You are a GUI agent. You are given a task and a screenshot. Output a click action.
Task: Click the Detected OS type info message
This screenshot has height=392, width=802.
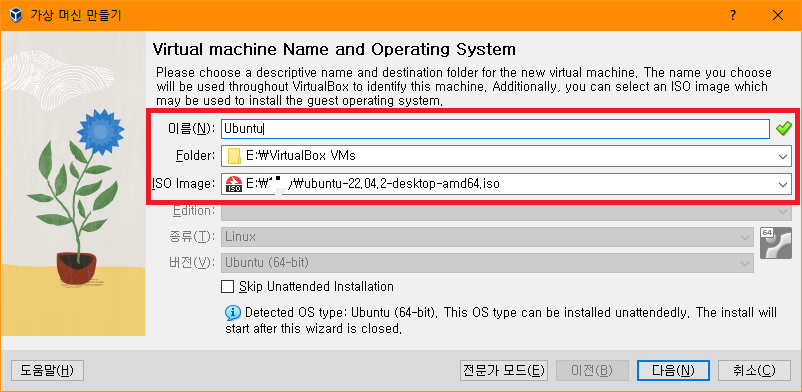click(x=501, y=320)
